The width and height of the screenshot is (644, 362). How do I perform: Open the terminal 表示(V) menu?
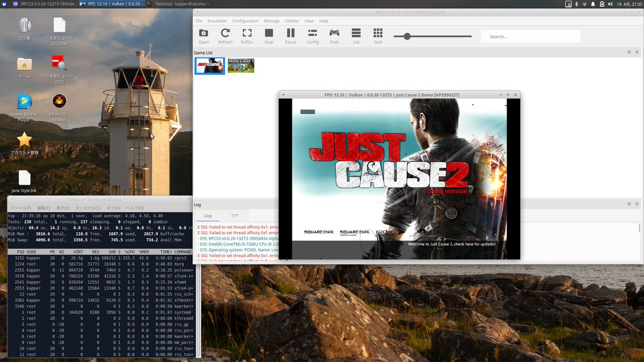click(x=63, y=208)
